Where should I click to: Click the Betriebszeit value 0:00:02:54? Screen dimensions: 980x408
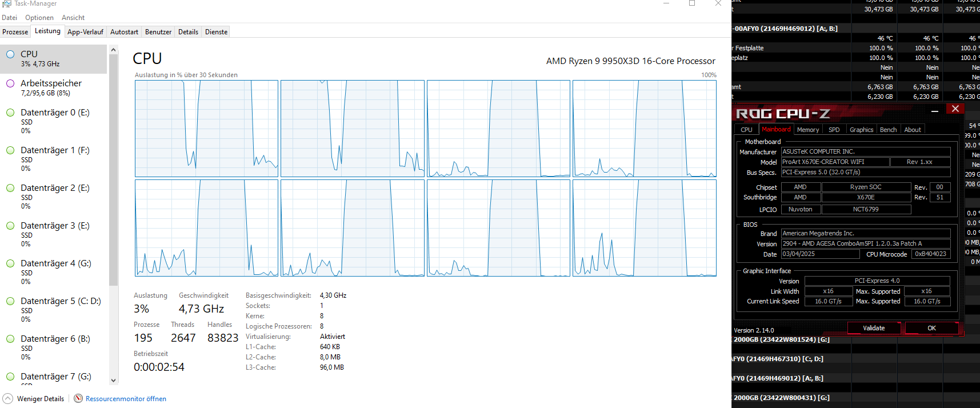tap(159, 367)
